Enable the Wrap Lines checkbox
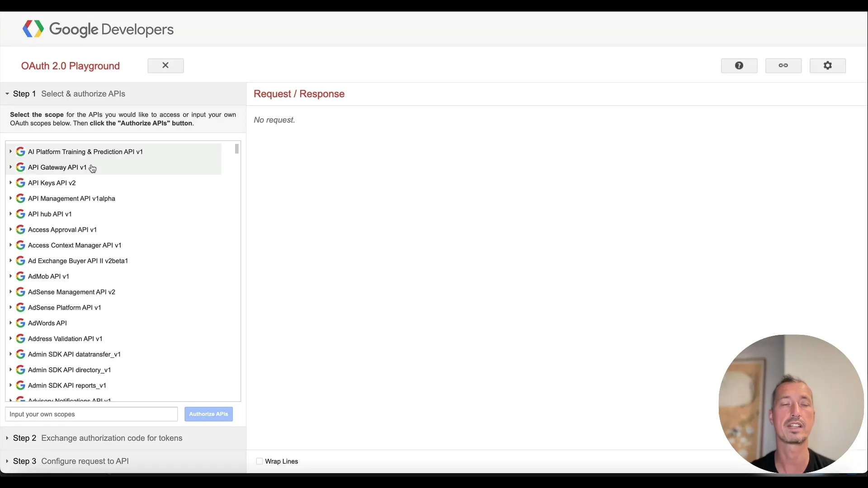The height and width of the screenshot is (488, 868). pyautogui.click(x=259, y=461)
